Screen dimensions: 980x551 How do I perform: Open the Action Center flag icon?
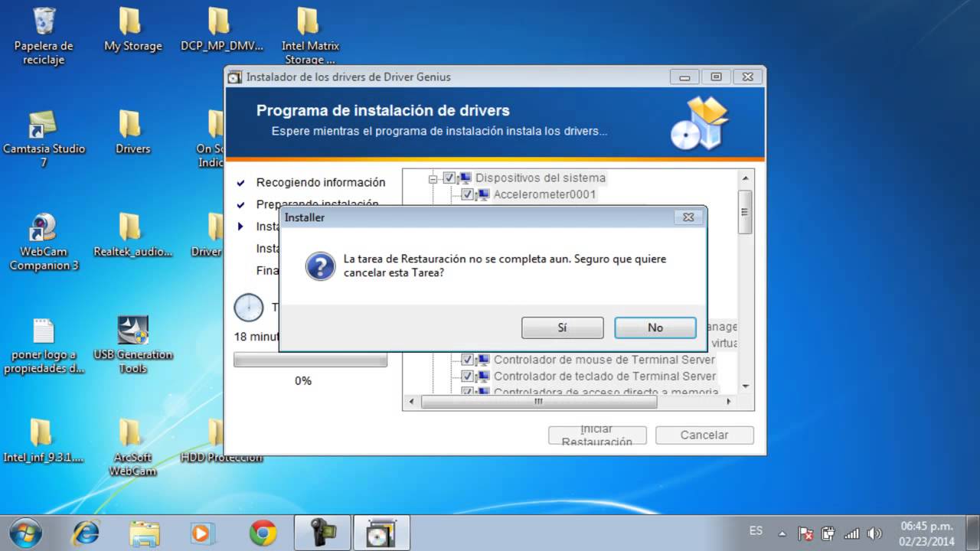pos(805,533)
